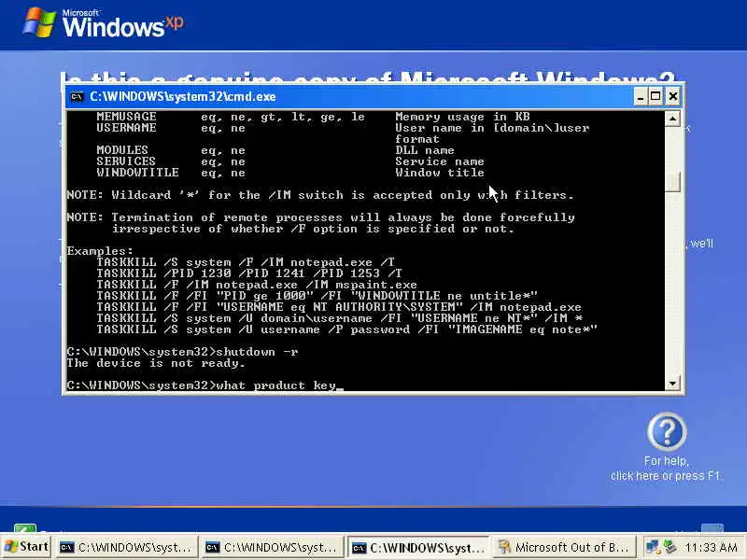Click the cmd.exe vertical scrollbar thumb

672,181
